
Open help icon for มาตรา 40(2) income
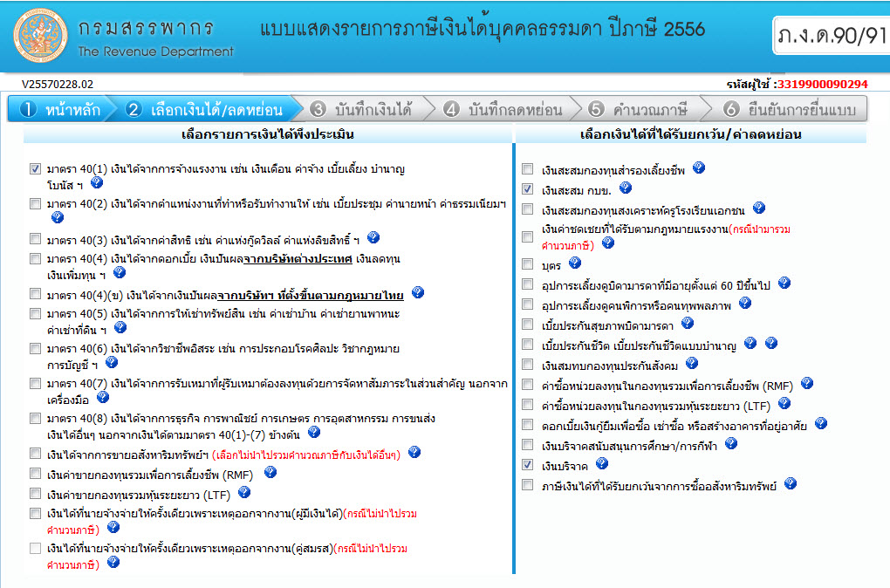58,217
